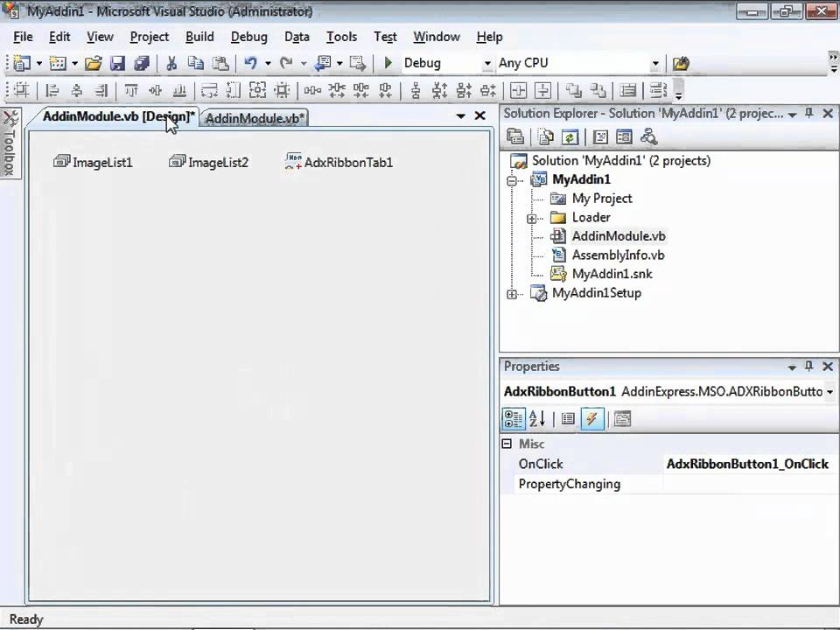Pin the Solution Explorer panel
The height and width of the screenshot is (630, 840).
(x=809, y=113)
